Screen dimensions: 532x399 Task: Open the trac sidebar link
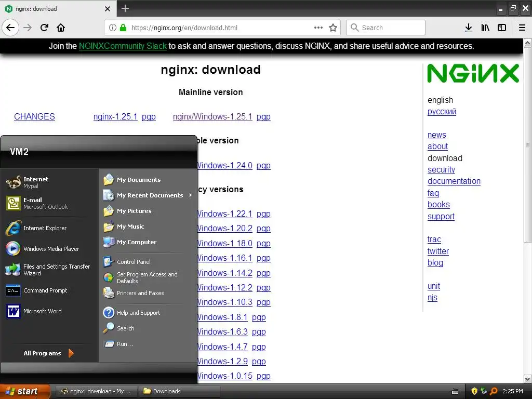pyautogui.click(x=434, y=239)
